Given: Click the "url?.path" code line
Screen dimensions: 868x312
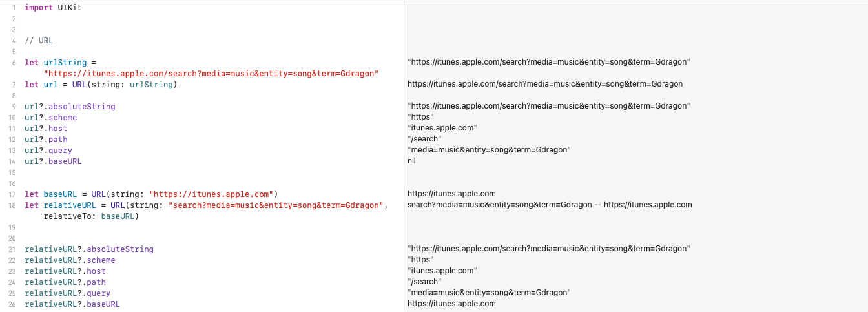Looking at the screenshot, I should pos(46,140).
